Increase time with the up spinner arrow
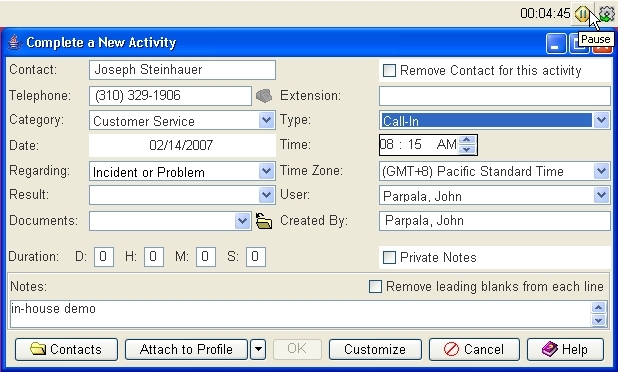The height and width of the screenshot is (372, 618). pyautogui.click(x=467, y=140)
